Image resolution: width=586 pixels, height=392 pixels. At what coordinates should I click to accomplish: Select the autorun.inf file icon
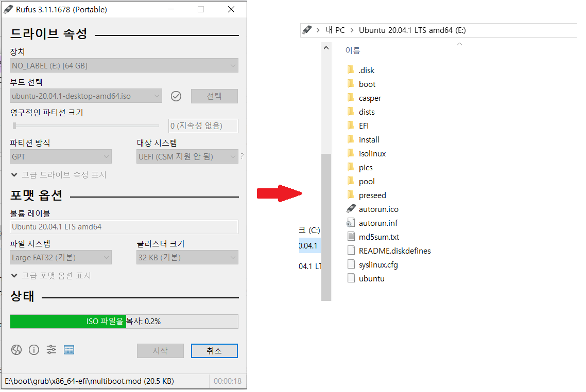(351, 223)
